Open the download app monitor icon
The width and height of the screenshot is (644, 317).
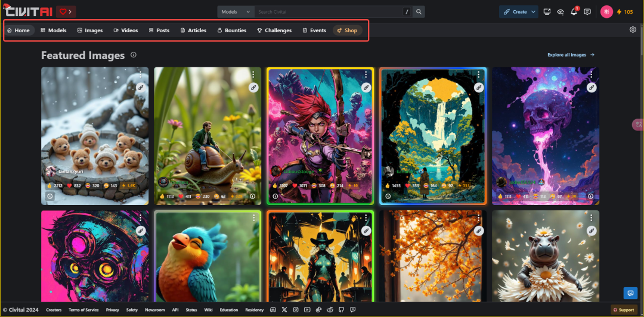[547, 12]
